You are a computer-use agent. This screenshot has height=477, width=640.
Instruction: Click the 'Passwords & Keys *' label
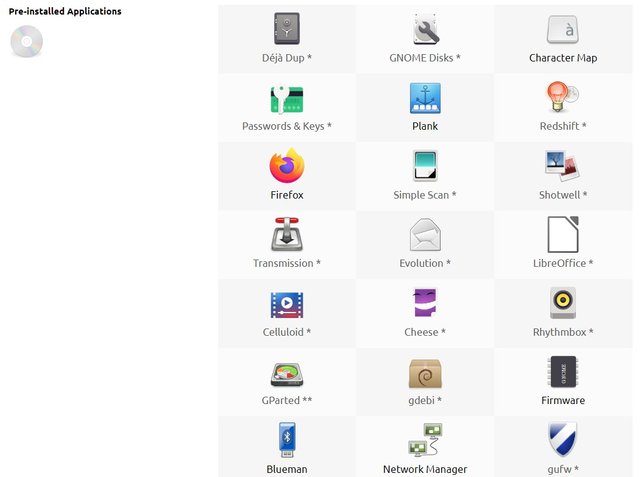pyautogui.click(x=287, y=126)
